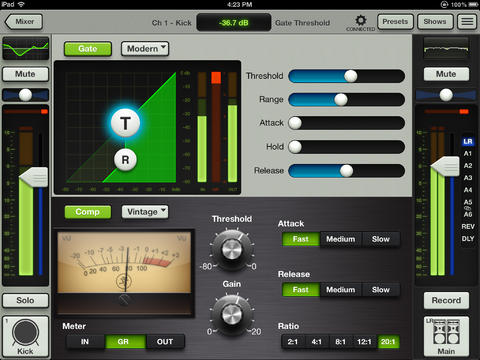The image size is (480, 360).
Task: Click the gate Threshold T handle
Action: (x=125, y=123)
